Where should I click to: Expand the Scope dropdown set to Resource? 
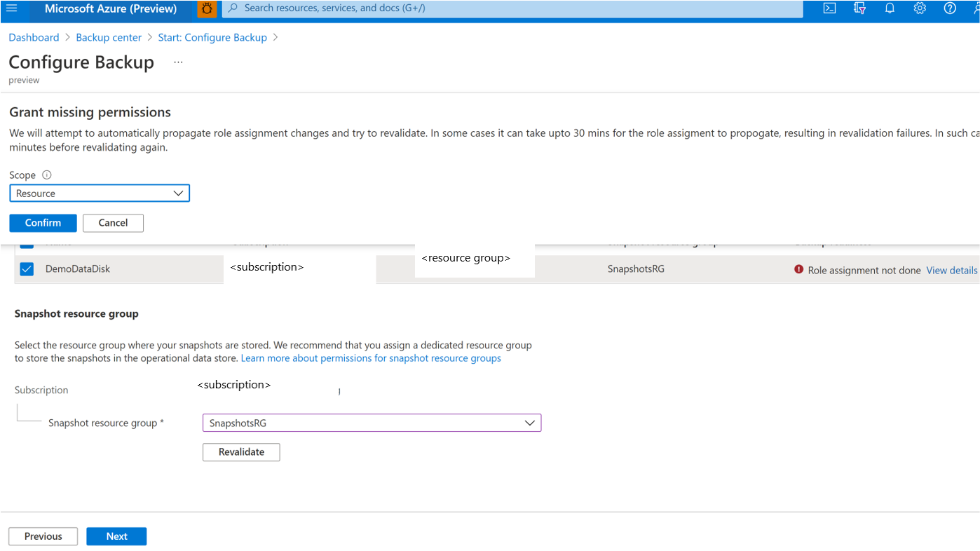click(100, 193)
